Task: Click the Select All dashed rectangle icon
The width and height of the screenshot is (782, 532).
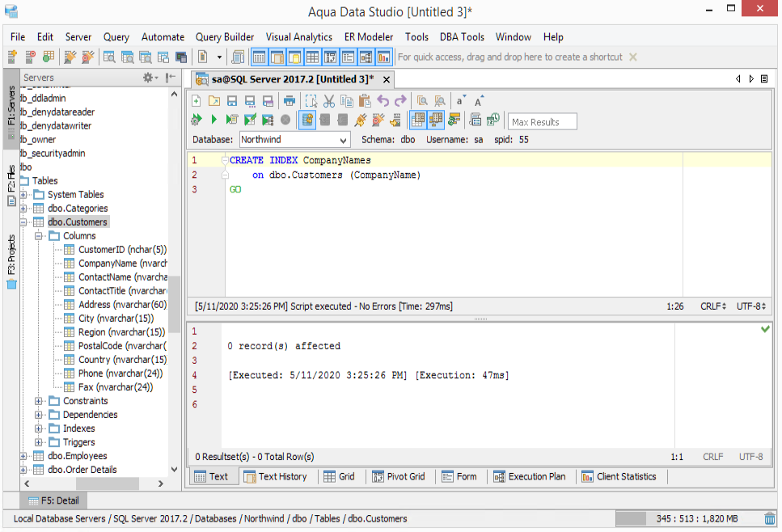Action: point(311,101)
